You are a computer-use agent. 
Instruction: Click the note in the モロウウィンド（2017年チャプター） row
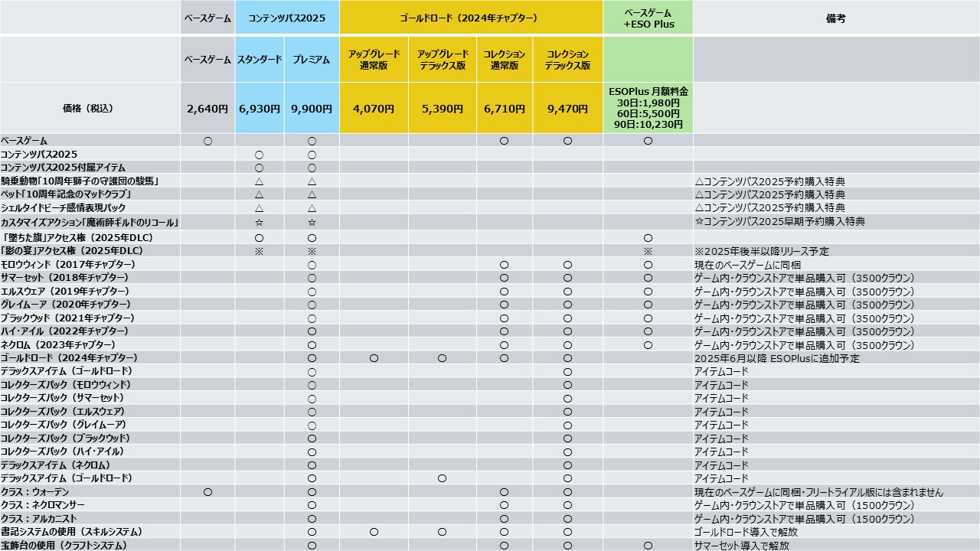(747, 265)
